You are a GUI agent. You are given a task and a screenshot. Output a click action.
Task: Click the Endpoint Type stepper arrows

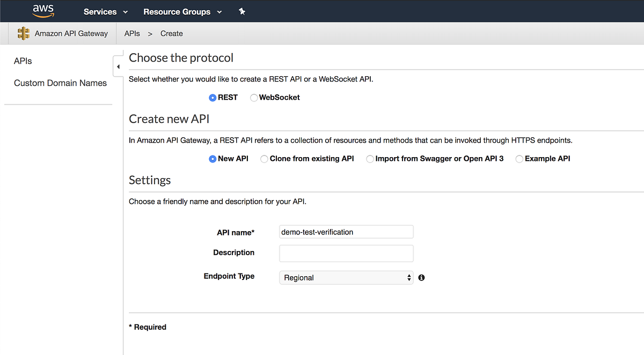(x=409, y=278)
